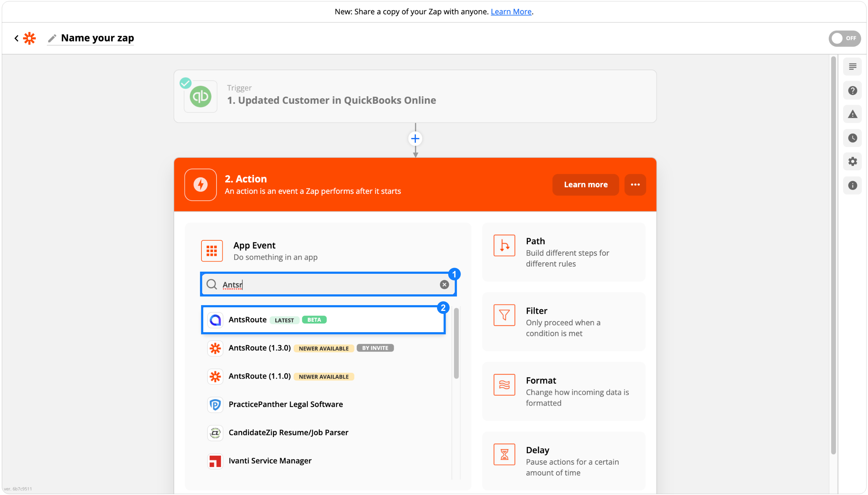Select the Path option
Screen dimensions: 868x495
[x=564, y=252]
